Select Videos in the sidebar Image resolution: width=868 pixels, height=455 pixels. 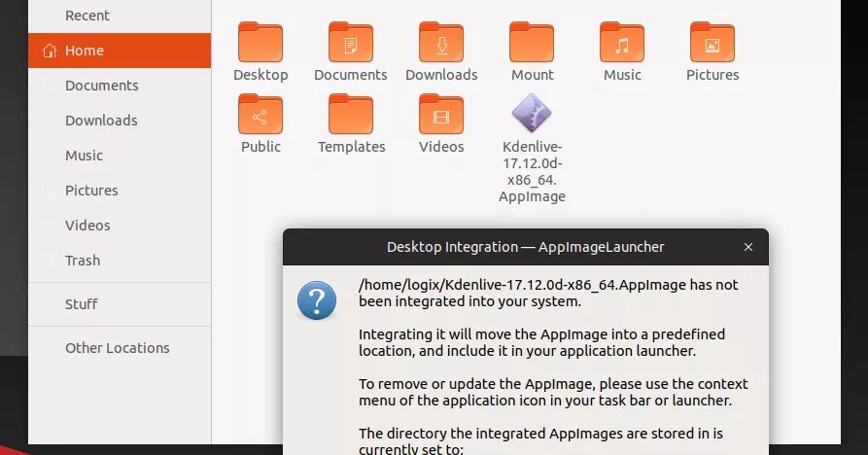(x=120, y=225)
